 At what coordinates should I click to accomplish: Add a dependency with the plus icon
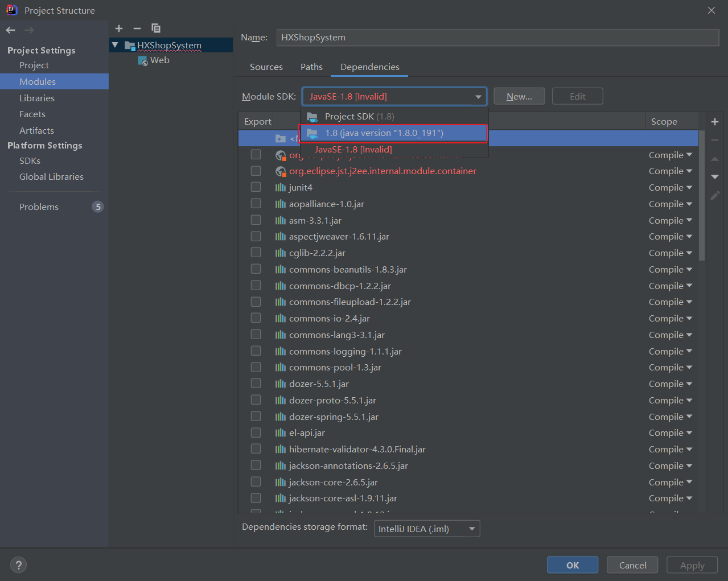point(715,122)
